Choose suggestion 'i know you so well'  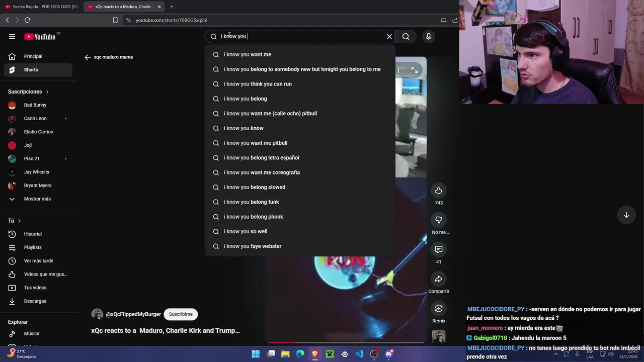tap(300, 231)
